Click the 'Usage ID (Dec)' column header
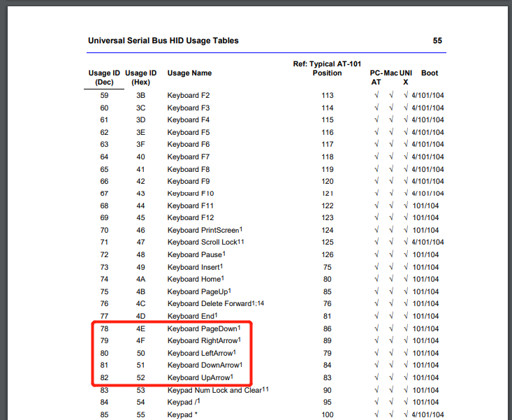 pyautogui.click(x=104, y=78)
